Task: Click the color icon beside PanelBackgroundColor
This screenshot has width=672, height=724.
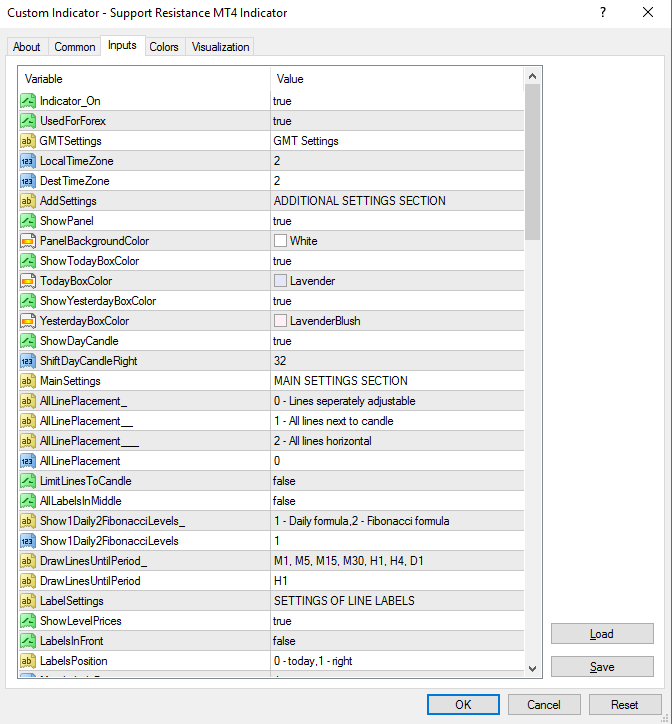Action: click(x=28, y=241)
